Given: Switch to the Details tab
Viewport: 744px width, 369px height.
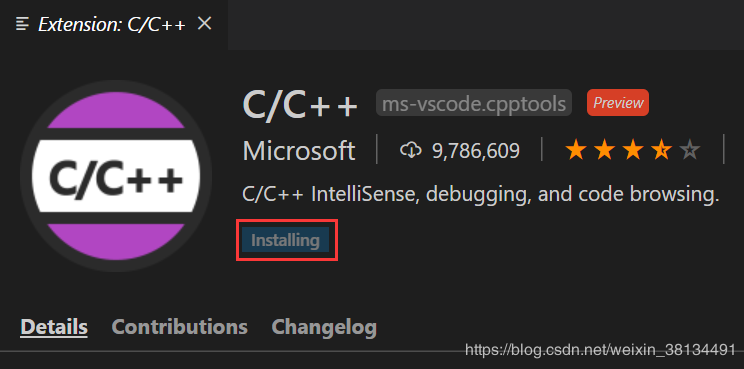Looking at the screenshot, I should tap(54, 327).
